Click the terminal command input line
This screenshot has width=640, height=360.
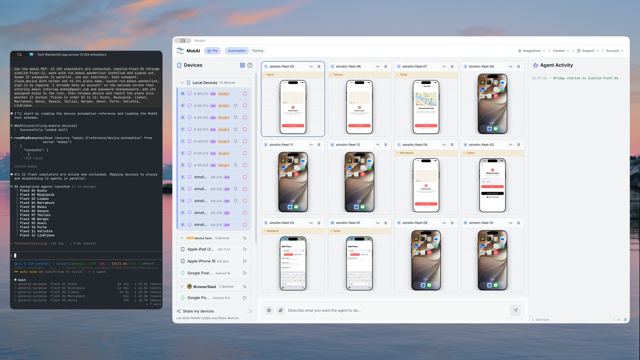[86, 256]
